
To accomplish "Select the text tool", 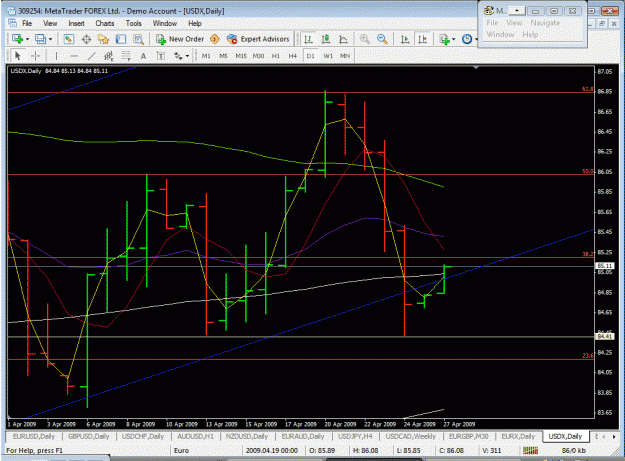I will coord(143,56).
